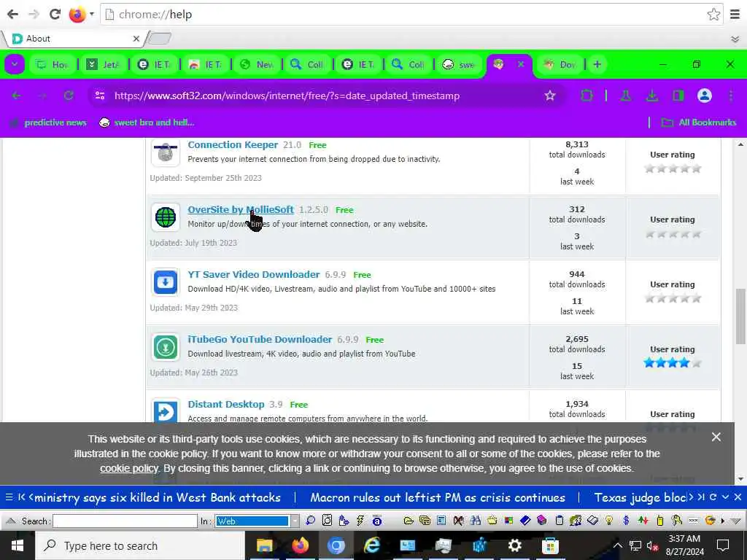Image resolution: width=747 pixels, height=560 pixels.
Task: Bookmark this page with the star icon
Action: [550, 96]
